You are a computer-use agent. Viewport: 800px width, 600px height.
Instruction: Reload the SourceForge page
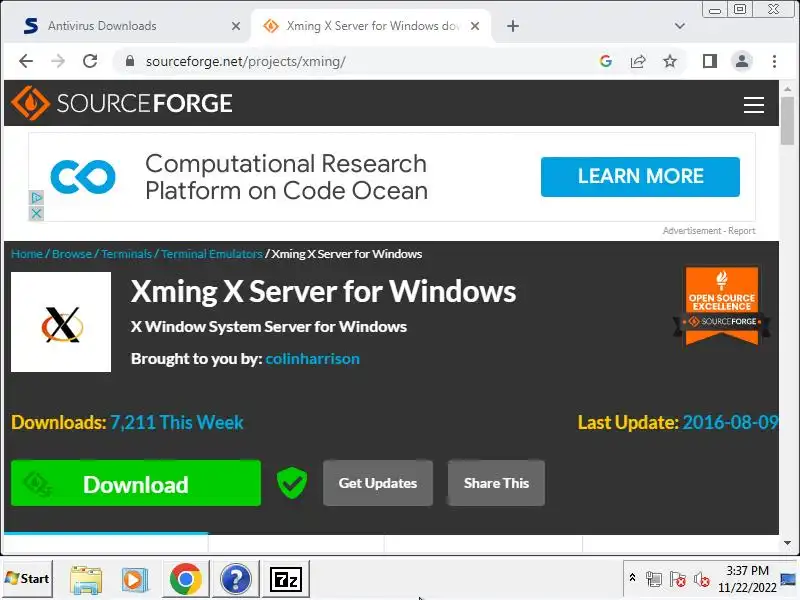point(90,61)
